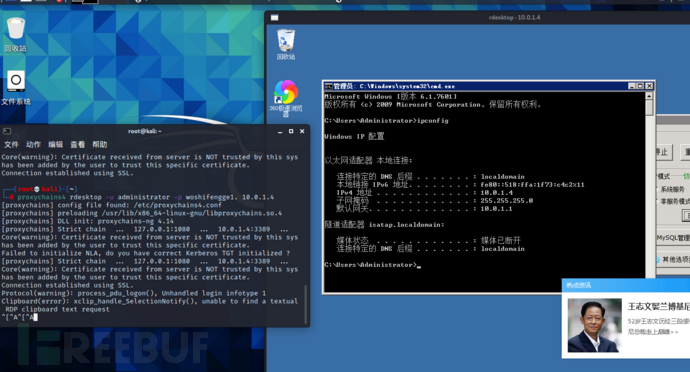Viewport: 690px width, 372px height.
Task: Close the root@kali terminal window
Action: click(302, 131)
